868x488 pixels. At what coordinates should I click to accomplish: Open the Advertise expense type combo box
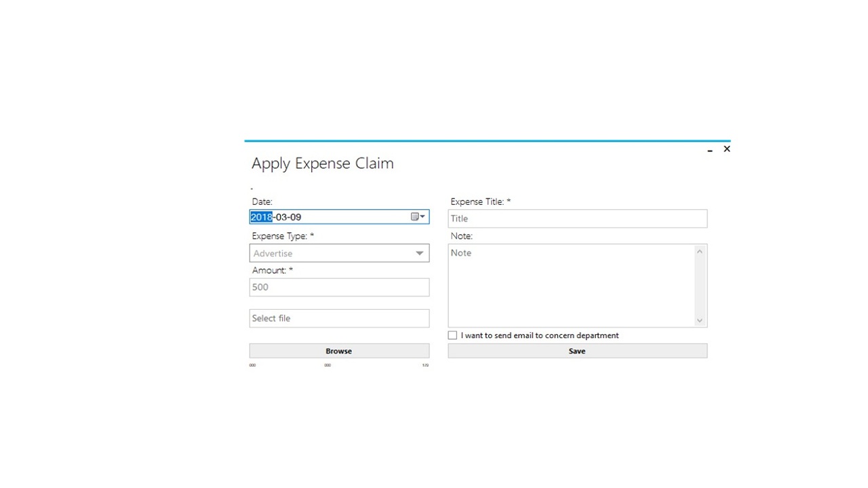point(332,253)
